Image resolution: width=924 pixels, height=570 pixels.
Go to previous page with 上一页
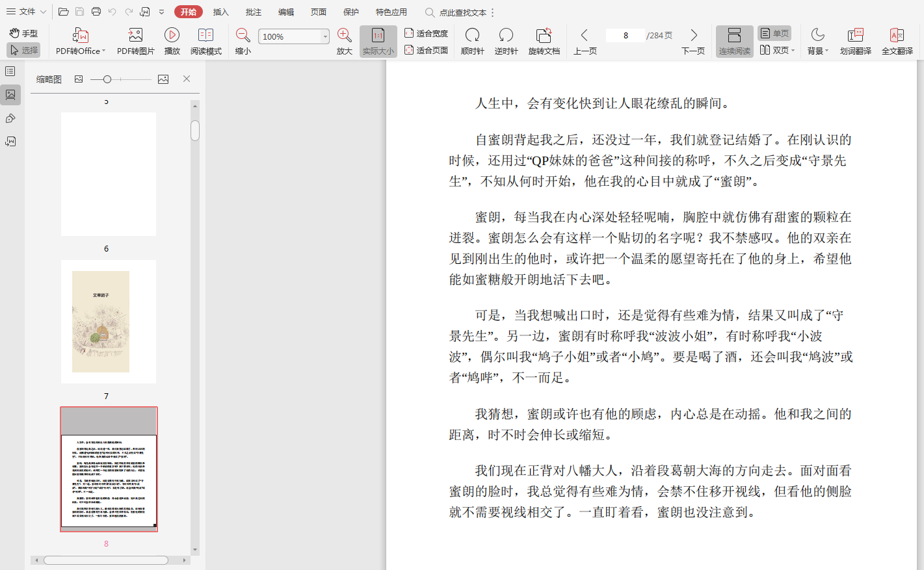(x=585, y=42)
